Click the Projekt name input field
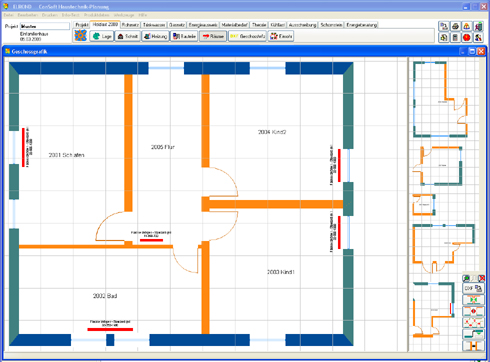This screenshot has height=362, width=490. click(x=45, y=26)
